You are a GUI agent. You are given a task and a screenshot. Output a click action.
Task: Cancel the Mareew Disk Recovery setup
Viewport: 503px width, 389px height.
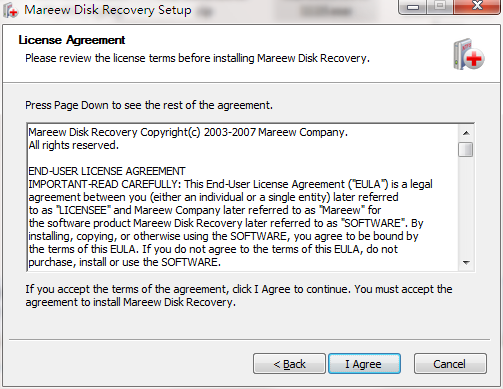coord(450,364)
